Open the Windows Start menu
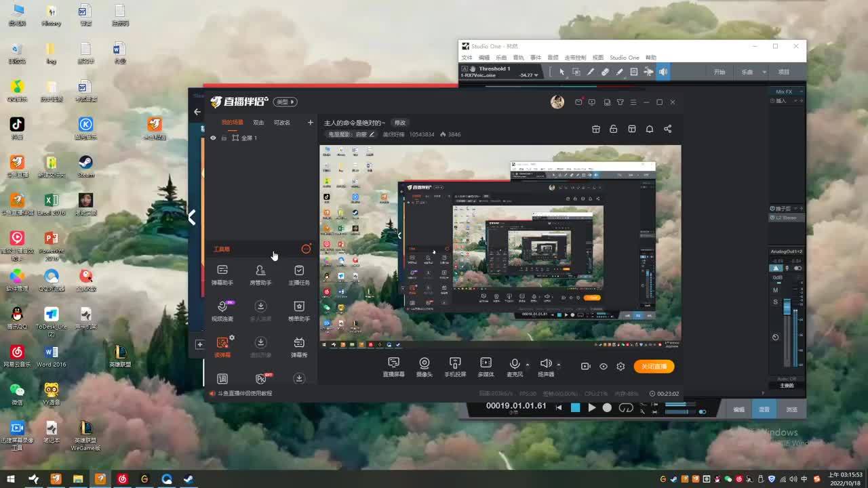 point(11,479)
